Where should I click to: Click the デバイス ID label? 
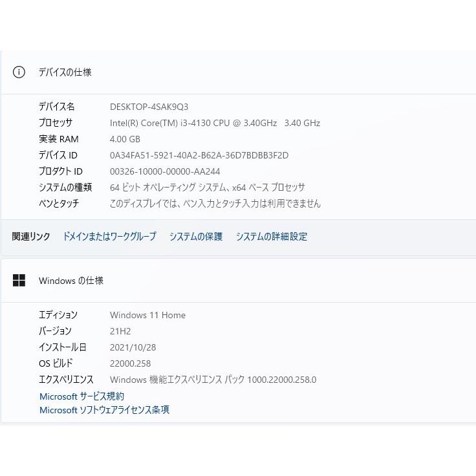click(58, 155)
